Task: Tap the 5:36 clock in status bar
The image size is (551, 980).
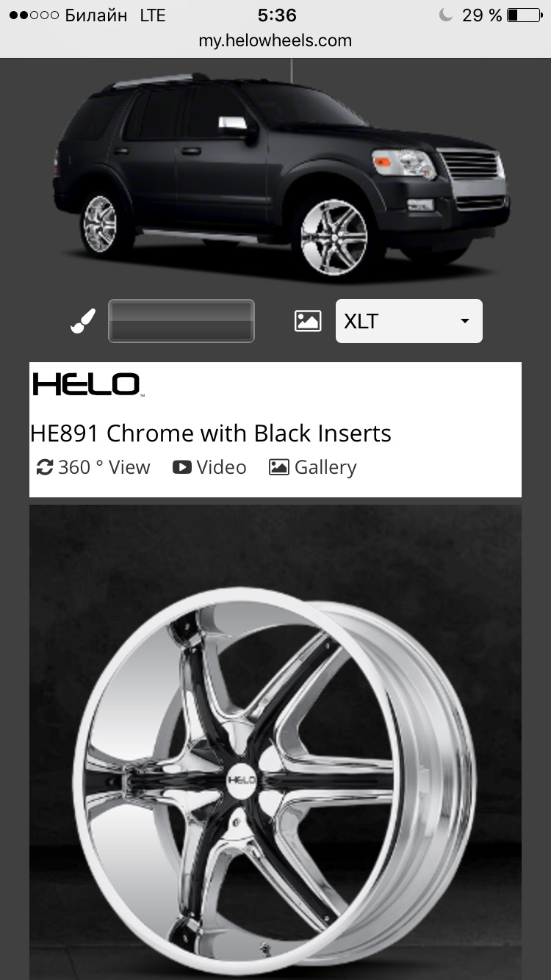Action: click(277, 15)
